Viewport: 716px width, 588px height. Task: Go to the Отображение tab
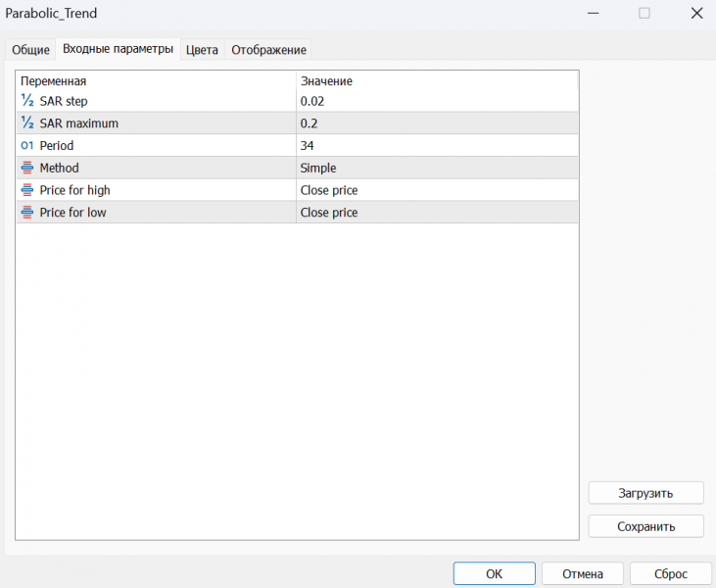(269, 50)
